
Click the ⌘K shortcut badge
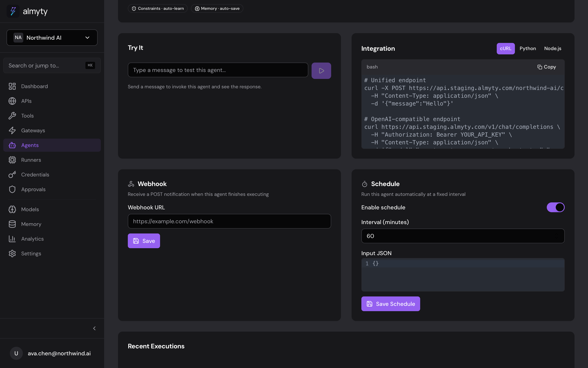tap(90, 65)
